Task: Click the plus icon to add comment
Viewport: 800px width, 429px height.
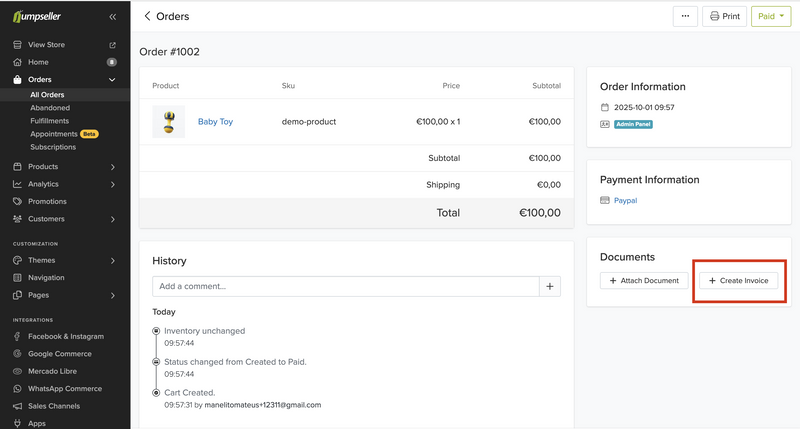Action: [549, 286]
